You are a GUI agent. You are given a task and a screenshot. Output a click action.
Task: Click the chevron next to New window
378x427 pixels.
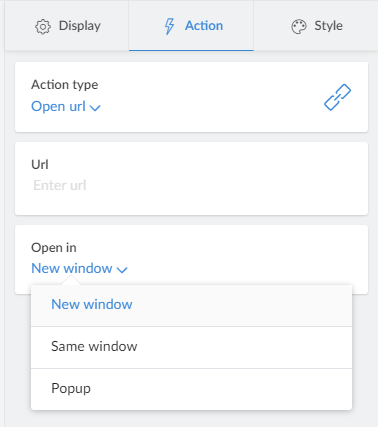click(122, 269)
